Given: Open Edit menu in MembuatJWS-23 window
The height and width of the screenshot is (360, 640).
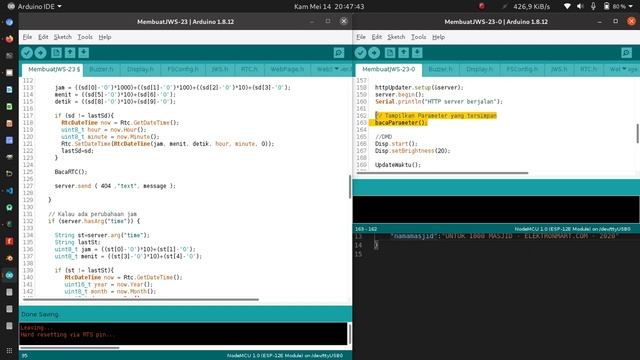Looking at the screenshot, I should tap(43, 37).
